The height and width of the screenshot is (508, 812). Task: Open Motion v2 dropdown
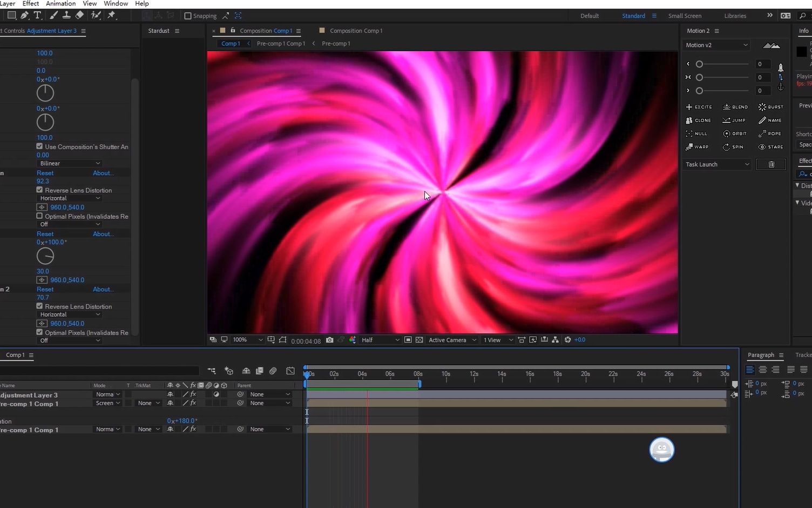point(716,45)
